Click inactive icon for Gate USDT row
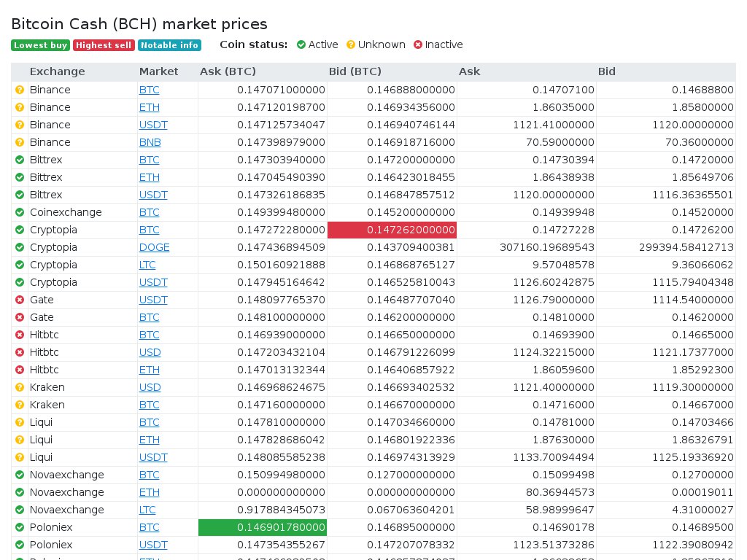Screen dimensions: 747x560 coord(20,300)
